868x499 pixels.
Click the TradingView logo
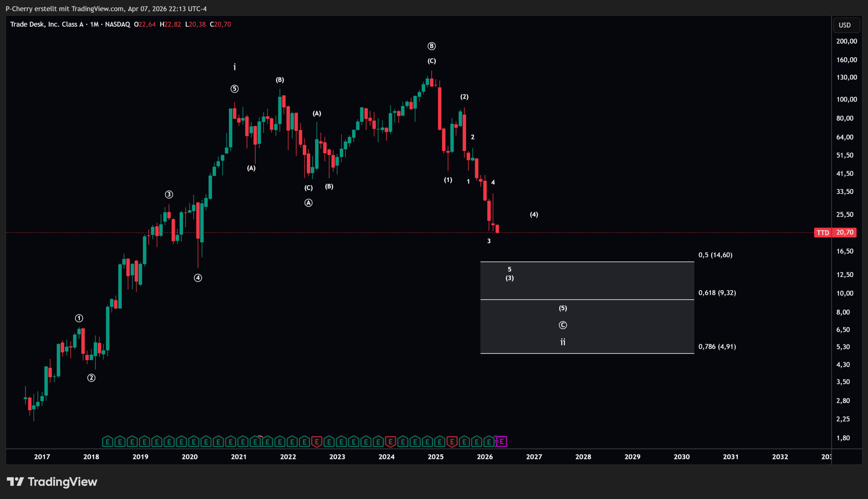[52, 481]
